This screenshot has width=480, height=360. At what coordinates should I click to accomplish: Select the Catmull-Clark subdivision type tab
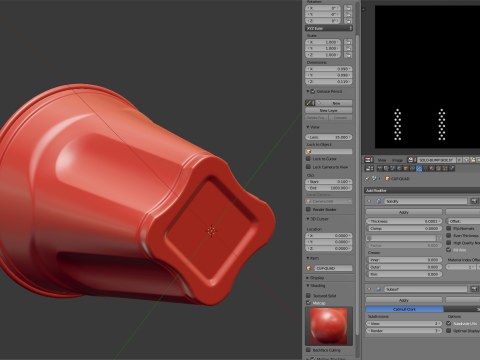(x=405, y=309)
